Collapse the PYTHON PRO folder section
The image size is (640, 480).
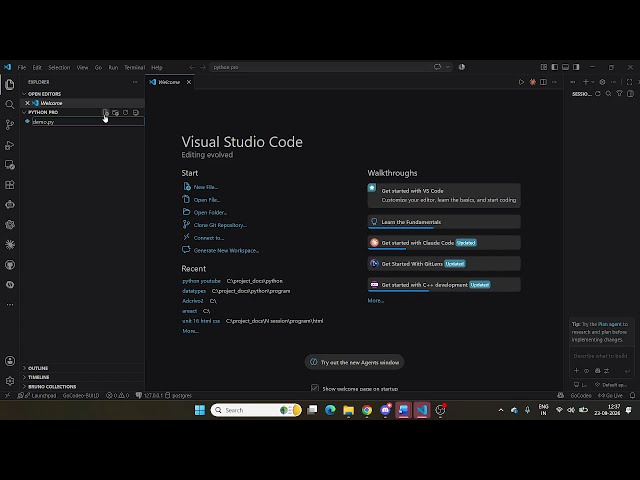[x=24, y=112]
